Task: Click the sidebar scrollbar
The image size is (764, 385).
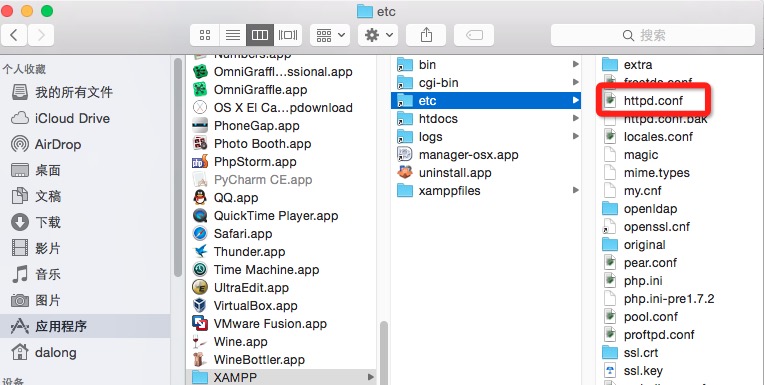Action: point(177,168)
